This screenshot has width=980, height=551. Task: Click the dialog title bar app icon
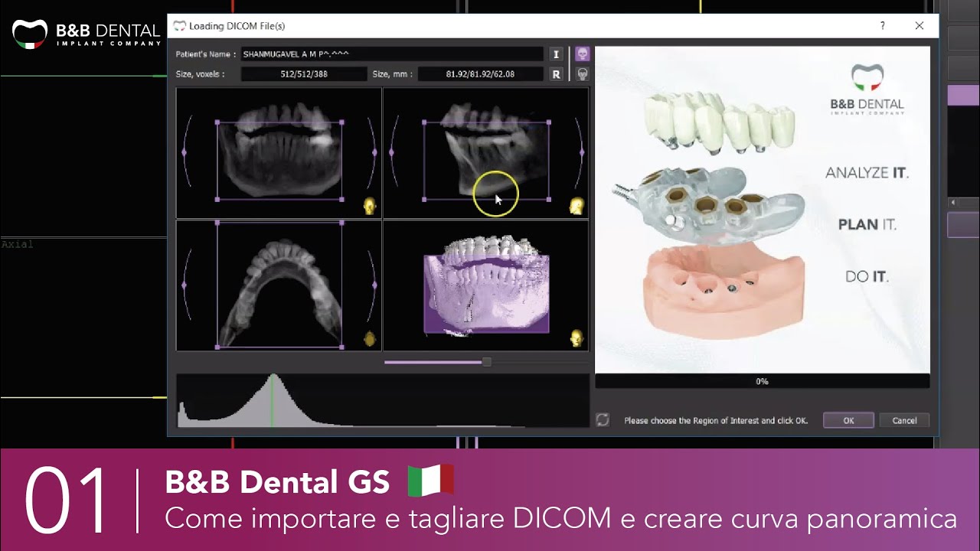point(180,26)
